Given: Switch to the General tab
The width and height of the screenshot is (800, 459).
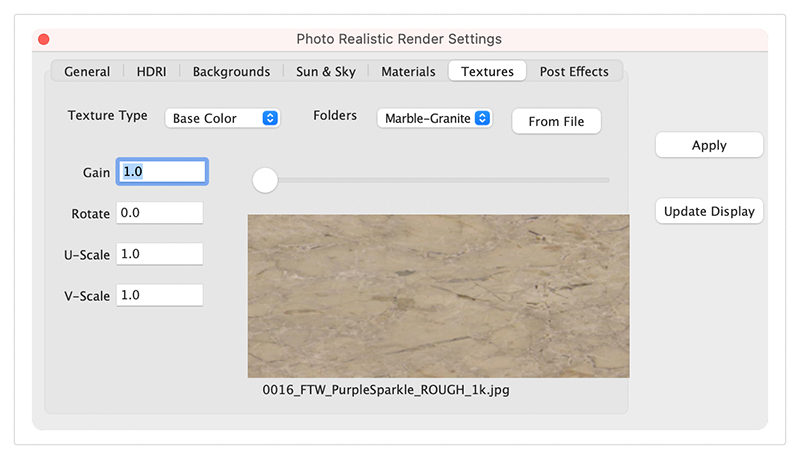Looking at the screenshot, I should [x=87, y=72].
